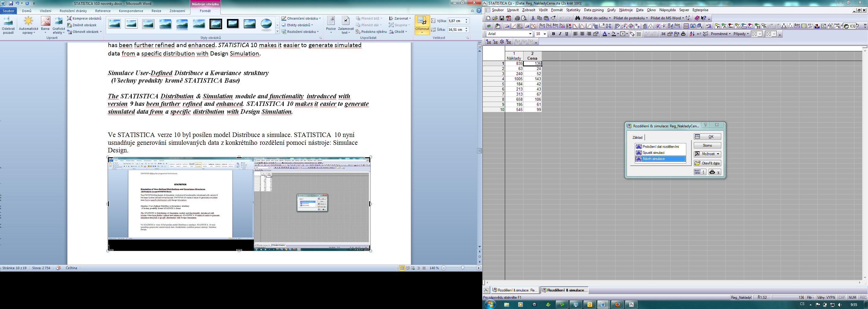
Task: Click New document icon in STATISTICA toolbar
Action: 488,18
